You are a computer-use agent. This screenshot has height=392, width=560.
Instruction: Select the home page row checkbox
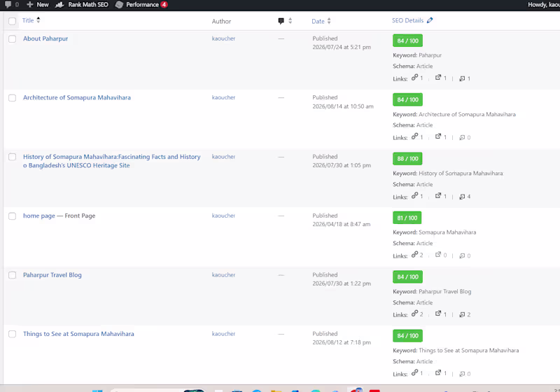[x=12, y=216]
